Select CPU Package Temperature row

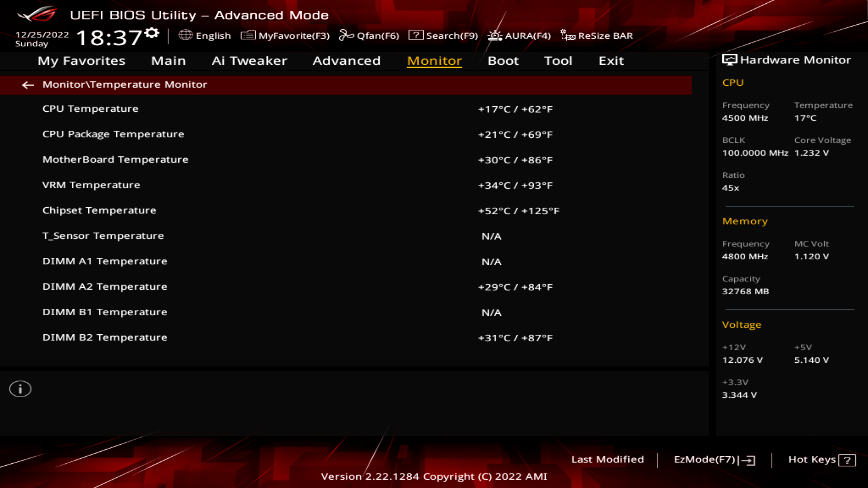point(346,134)
